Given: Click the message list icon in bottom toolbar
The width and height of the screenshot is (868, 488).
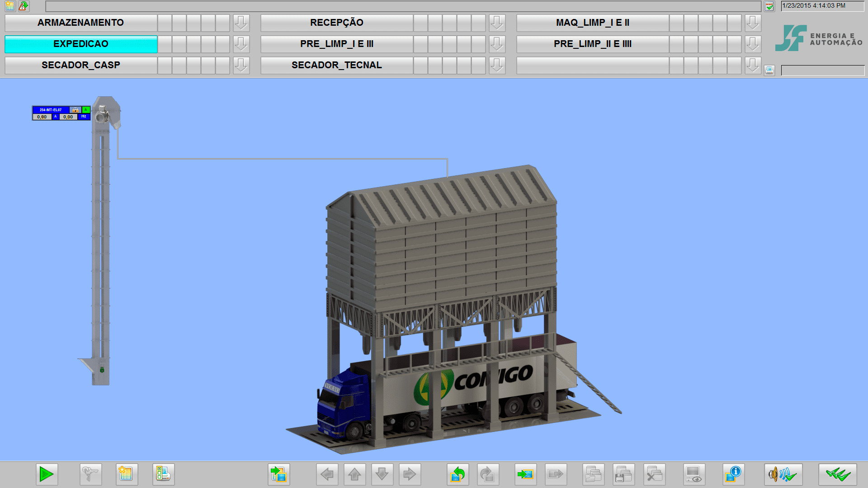Looking at the screenshot, I should tap(126, 474).
